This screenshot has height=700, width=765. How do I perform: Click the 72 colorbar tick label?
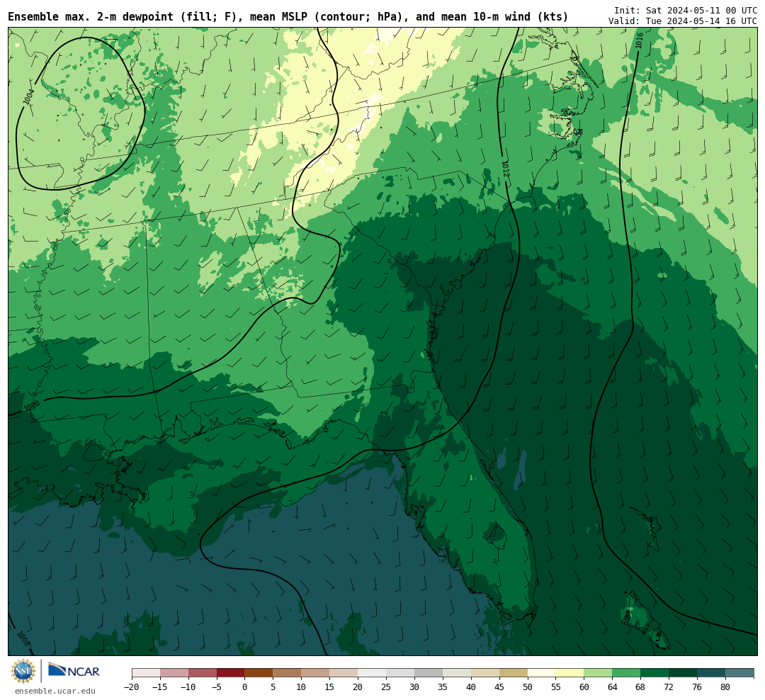(x=669, y=687)
